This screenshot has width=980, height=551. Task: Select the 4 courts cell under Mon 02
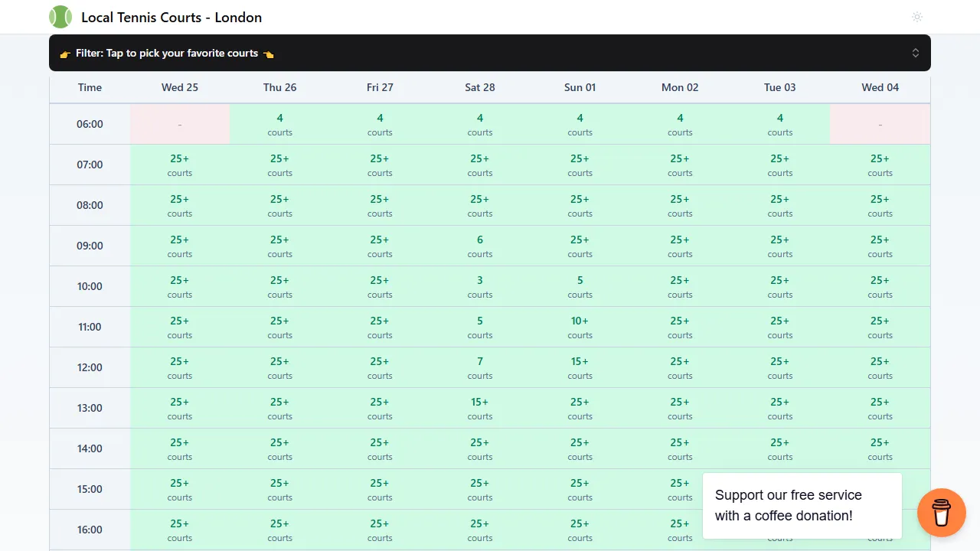click(x=680, y=123)
